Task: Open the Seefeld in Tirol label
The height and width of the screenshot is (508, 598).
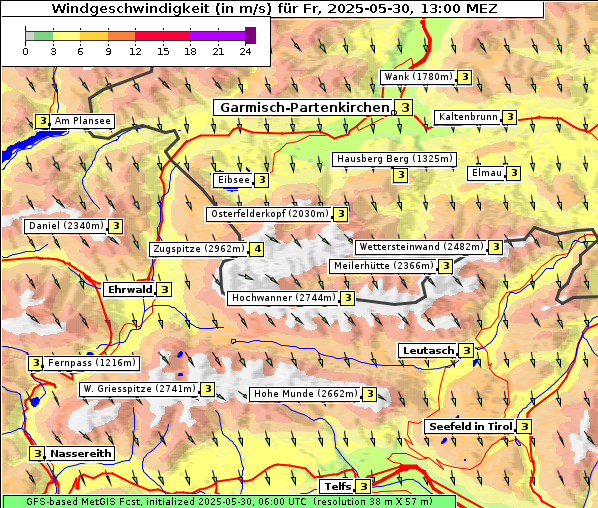Action: pyautogui.click(x=470, y=426)
